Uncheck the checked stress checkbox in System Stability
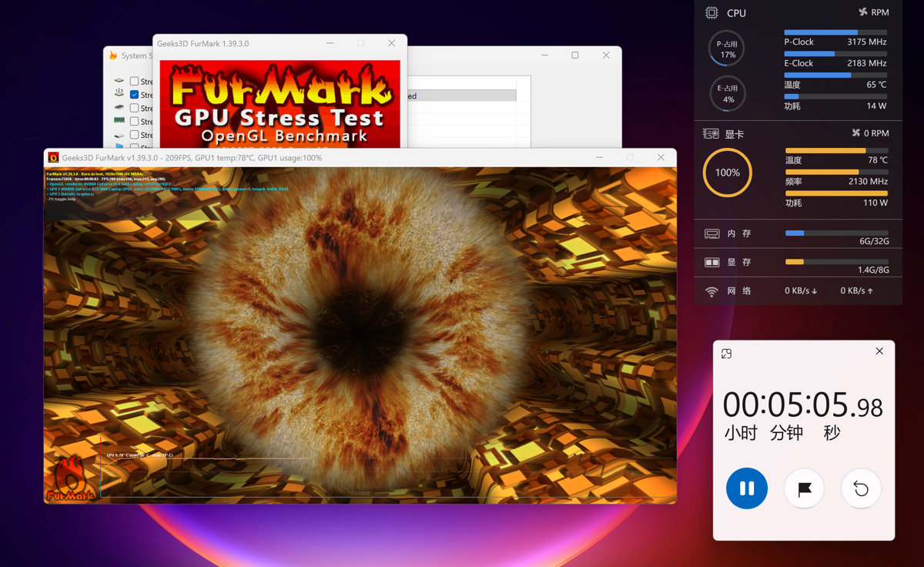924x567 pixels. point(135,95)
